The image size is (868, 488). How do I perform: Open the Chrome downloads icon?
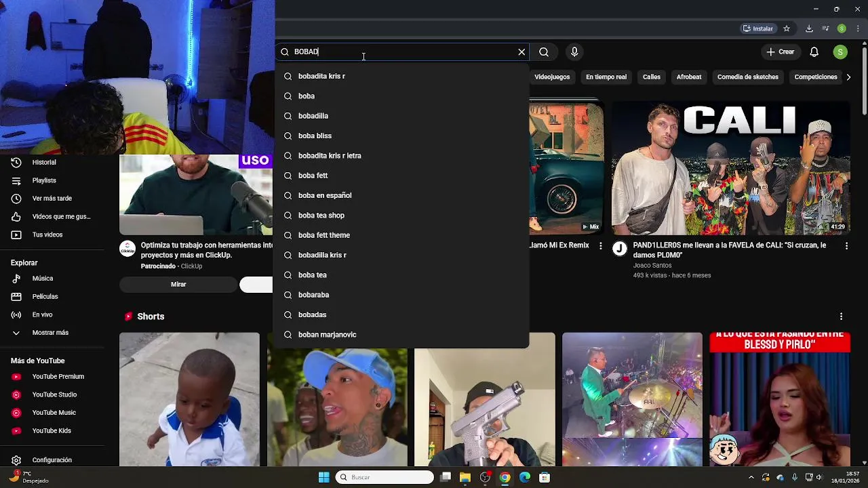[809, 28]
